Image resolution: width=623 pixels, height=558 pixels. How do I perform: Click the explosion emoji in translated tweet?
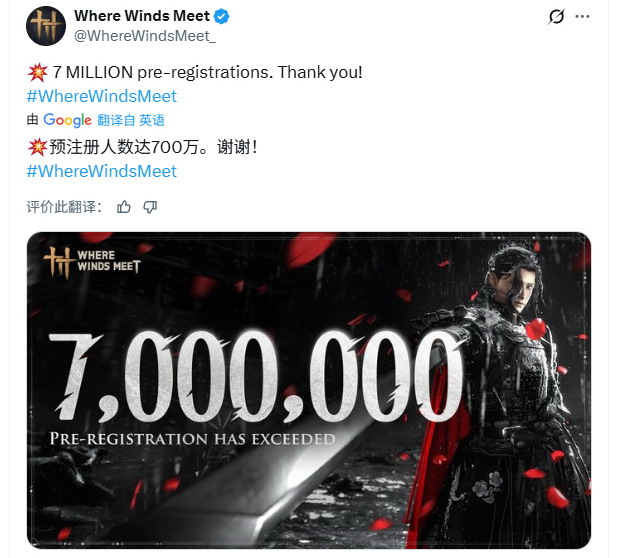coord(37,147)
